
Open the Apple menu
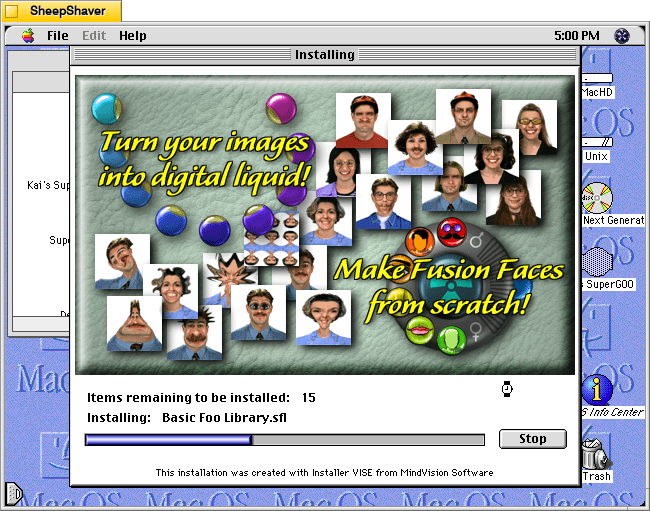click(x=28, y=36)
